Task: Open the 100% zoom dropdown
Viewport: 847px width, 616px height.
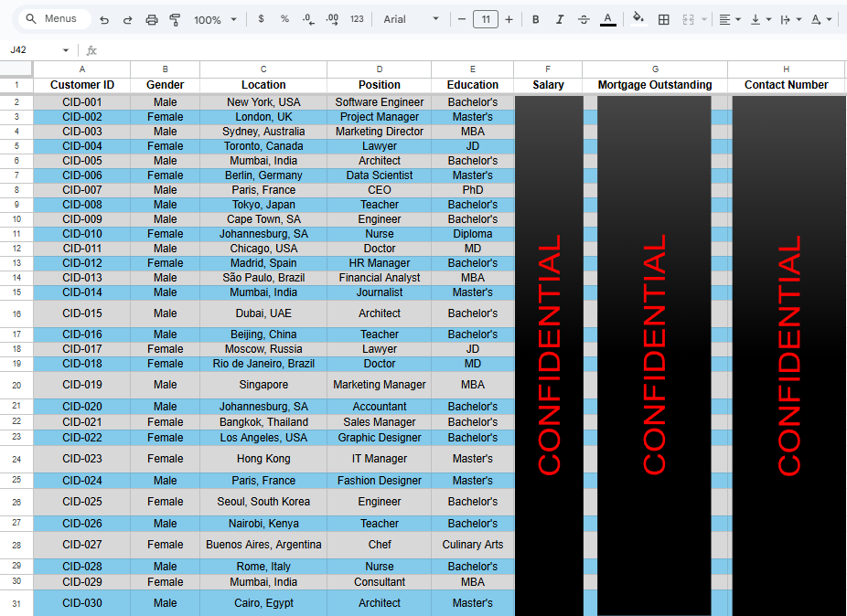Action: 215,20
